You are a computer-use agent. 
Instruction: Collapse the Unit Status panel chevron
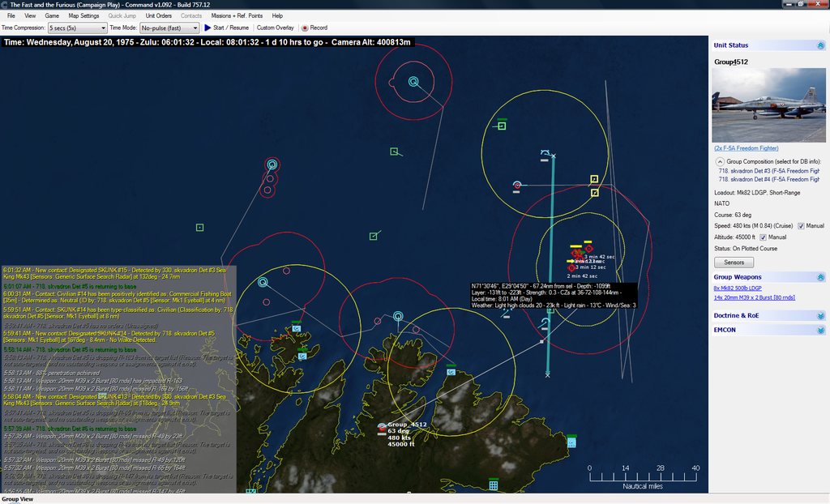tap(820, 45)
